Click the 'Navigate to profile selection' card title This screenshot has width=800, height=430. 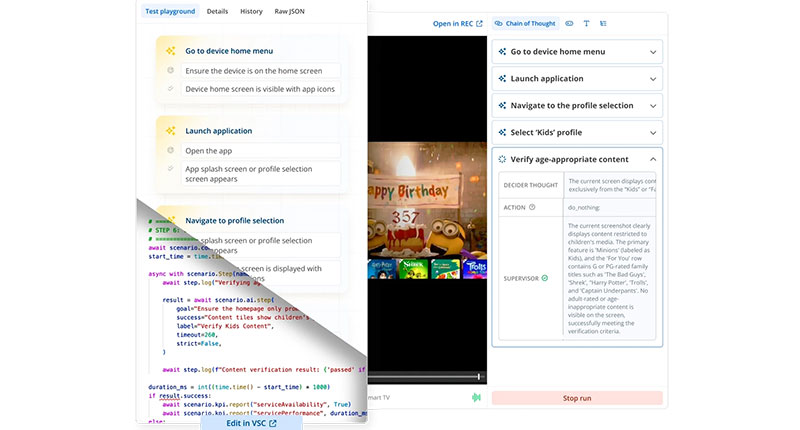pos(235,221)
